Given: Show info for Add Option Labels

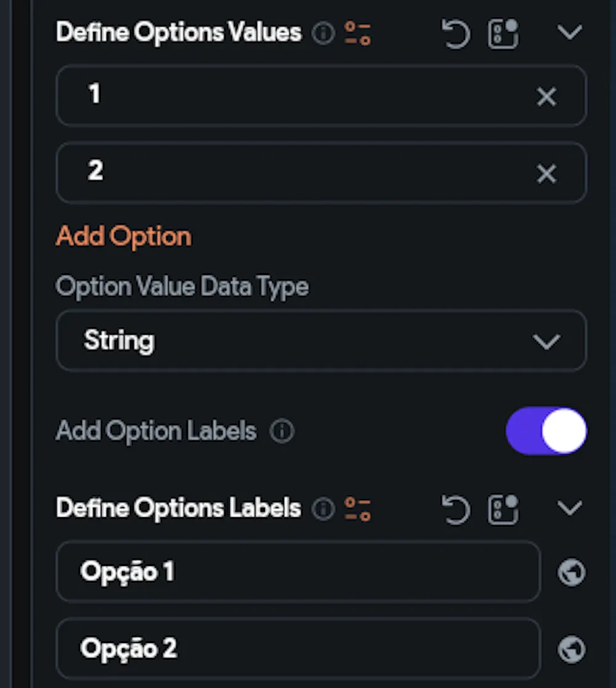Looking at the screenshot, I should click(282, 431).
